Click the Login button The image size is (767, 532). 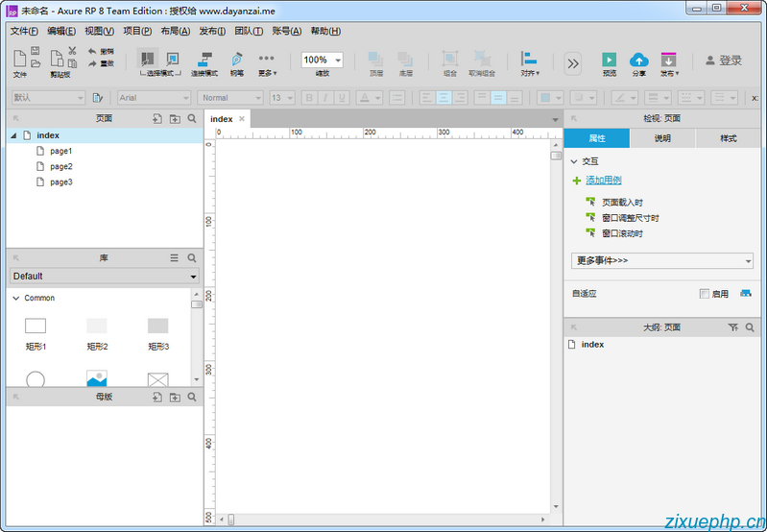pos(724,60)
